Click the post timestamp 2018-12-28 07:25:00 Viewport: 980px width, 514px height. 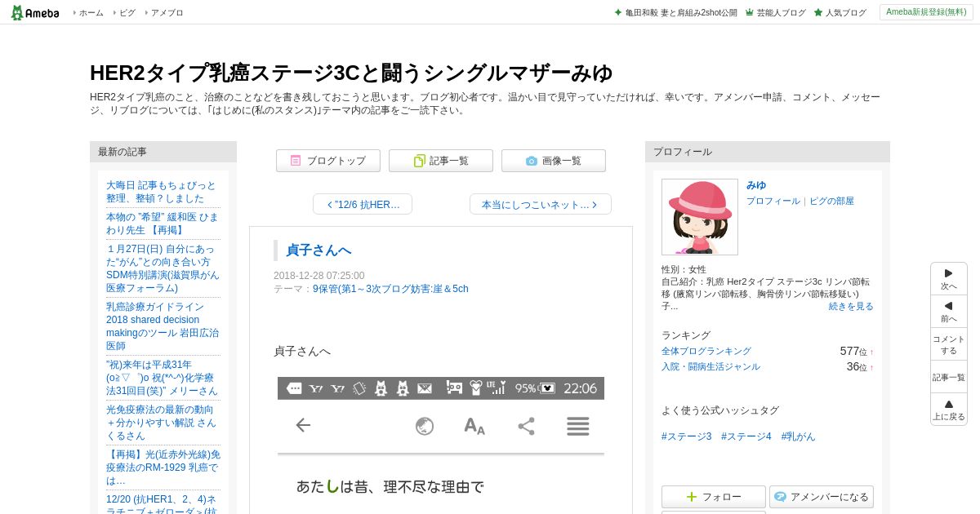319,276
